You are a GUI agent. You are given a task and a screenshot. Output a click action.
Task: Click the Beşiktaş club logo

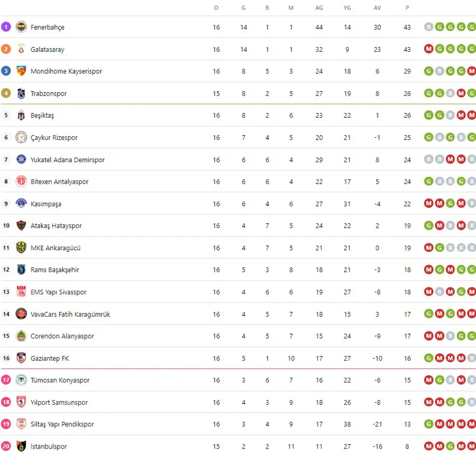(21, 116)
